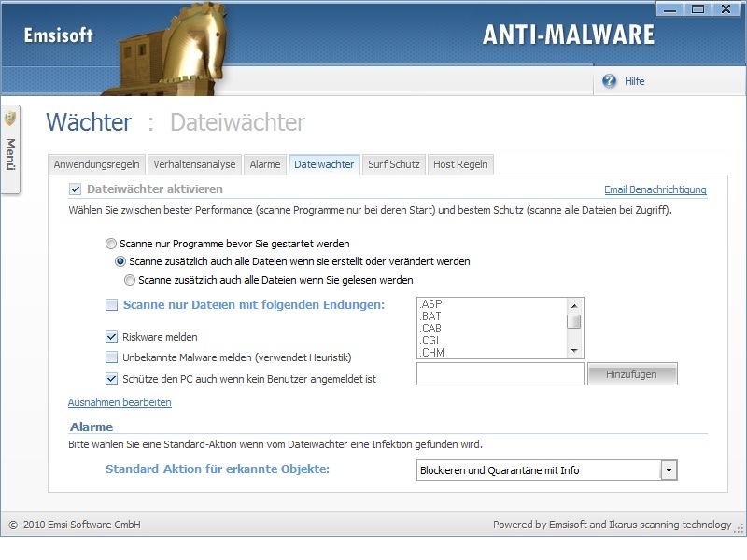Select .CGI in the extensions list
747x560 pixels.
pos(430,341)
